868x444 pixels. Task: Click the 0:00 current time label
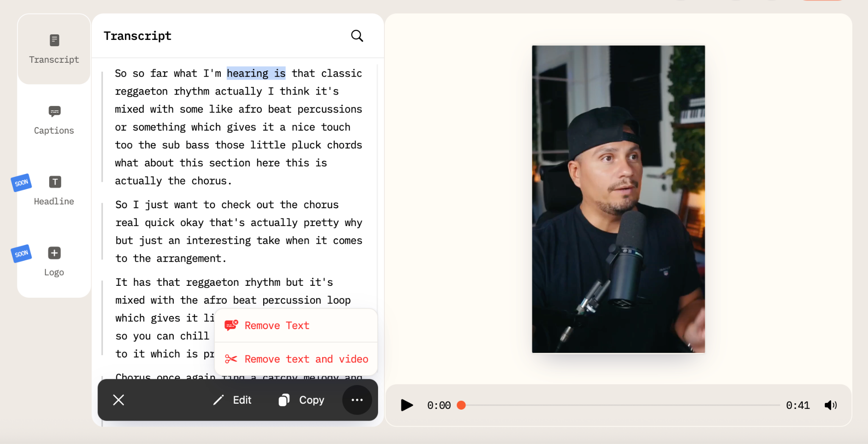[x=439, y=405]
